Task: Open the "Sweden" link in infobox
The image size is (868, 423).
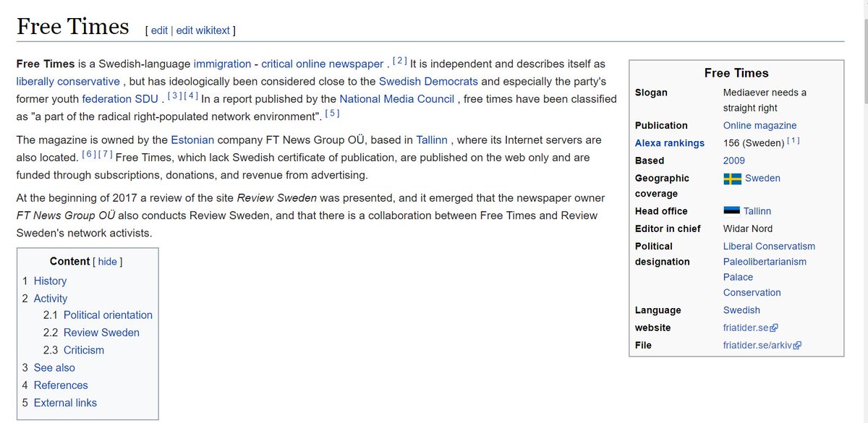Action: 762,178
